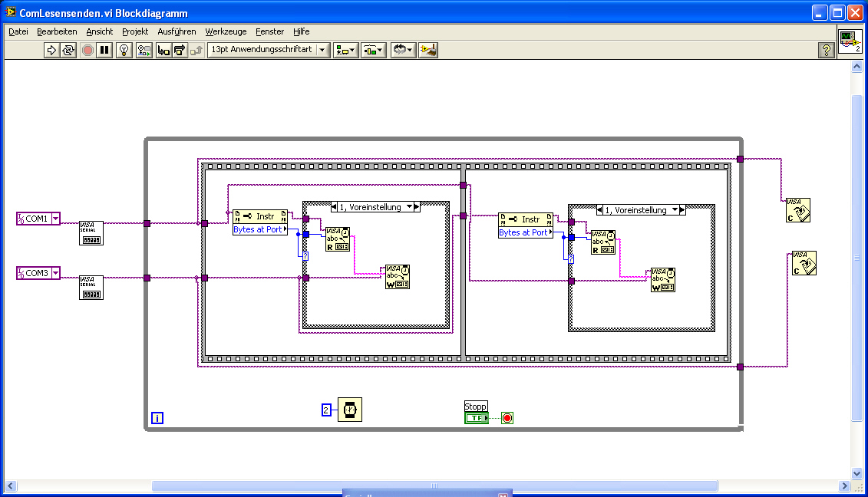Pause the VI execution
The image size is (868, 497).
pyautogui.click(x=104, y=51)
